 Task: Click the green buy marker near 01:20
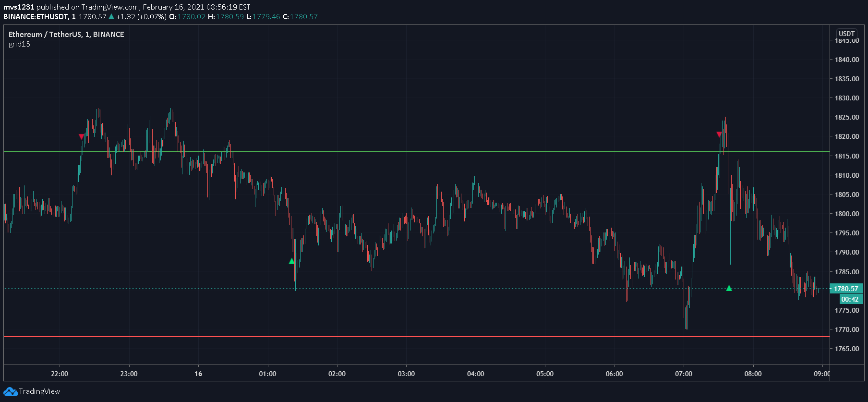point(291,261)
